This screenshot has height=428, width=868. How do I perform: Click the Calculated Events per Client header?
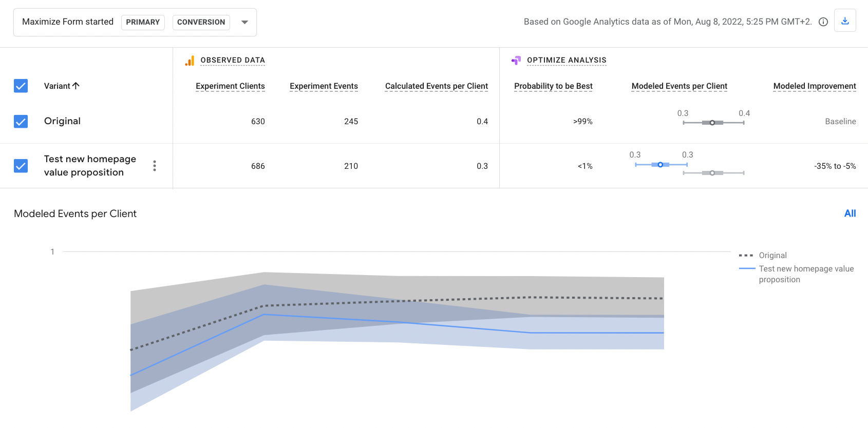pyautogui.click(x=437, y=86)
